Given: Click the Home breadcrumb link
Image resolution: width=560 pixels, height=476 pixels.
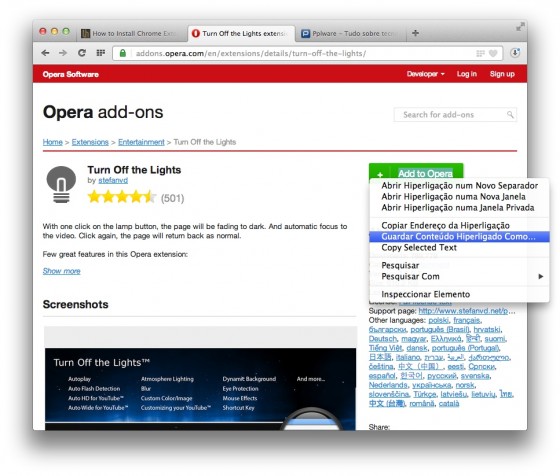Looking at the screenshot, I should (x=52, y=142).
